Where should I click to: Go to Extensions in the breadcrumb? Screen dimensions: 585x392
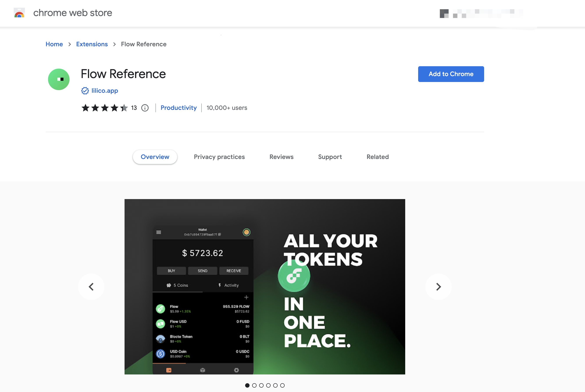92,44
